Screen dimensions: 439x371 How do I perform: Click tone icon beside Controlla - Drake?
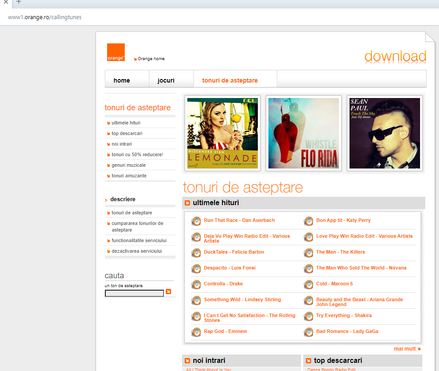pyautogui.click(x=196, y=284)
